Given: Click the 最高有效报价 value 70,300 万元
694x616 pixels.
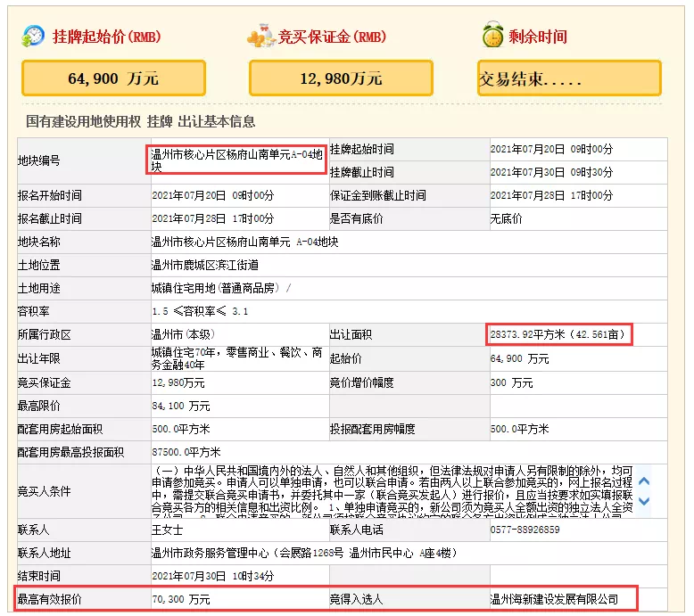Looking at the screenshot, I should (181, 599).
